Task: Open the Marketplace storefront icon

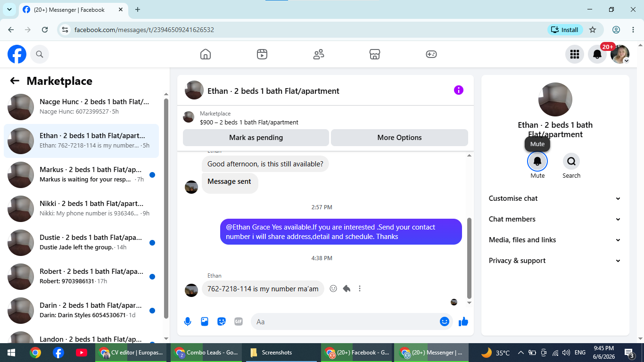Action: click(375, 54)
